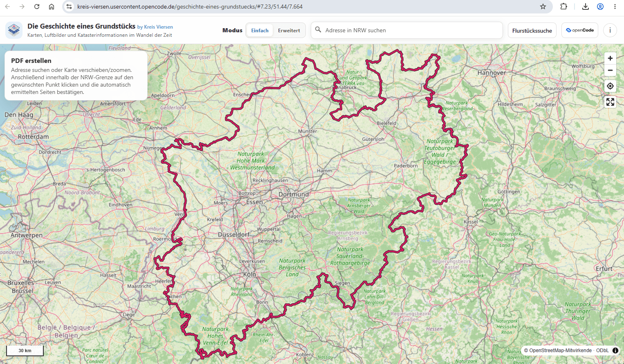
Task: Zoom in the map with plus button
Action: click(x=610, y=58)
